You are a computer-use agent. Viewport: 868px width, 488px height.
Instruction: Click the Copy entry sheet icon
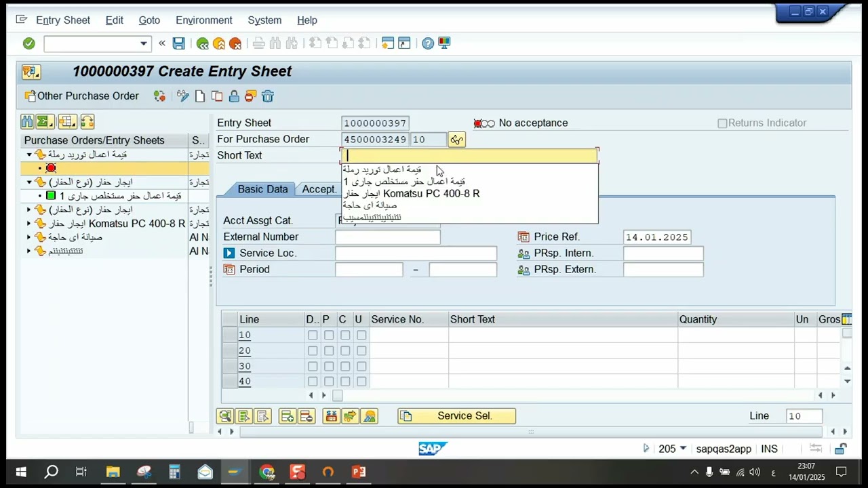pos(217,96)
